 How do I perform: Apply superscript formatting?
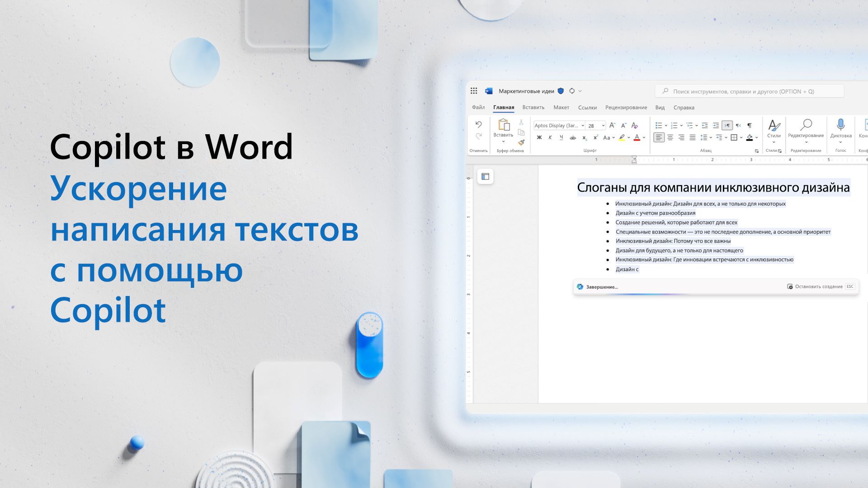click(595, 137)
